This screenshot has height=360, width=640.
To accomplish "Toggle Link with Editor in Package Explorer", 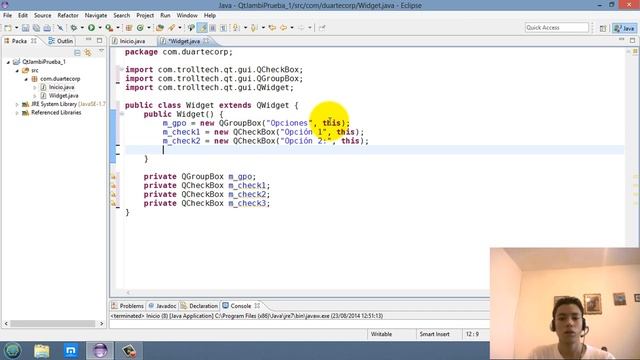I will click(x=88, y=53).
